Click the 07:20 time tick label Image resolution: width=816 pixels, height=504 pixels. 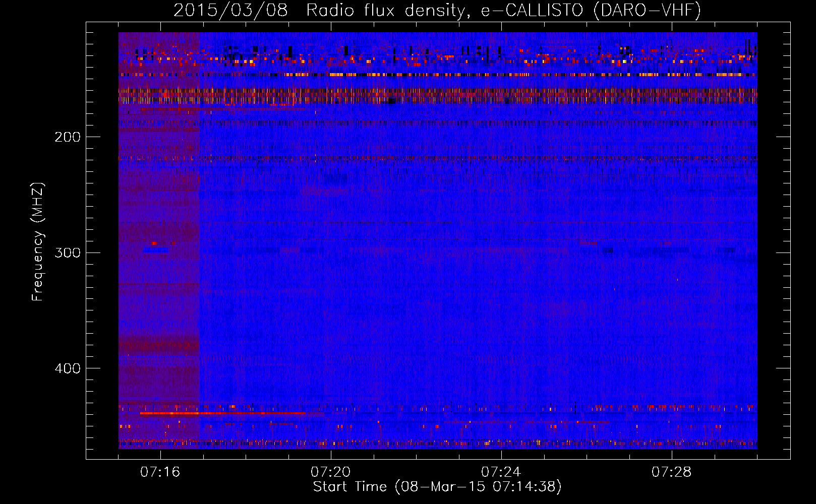tap(331, 472)
